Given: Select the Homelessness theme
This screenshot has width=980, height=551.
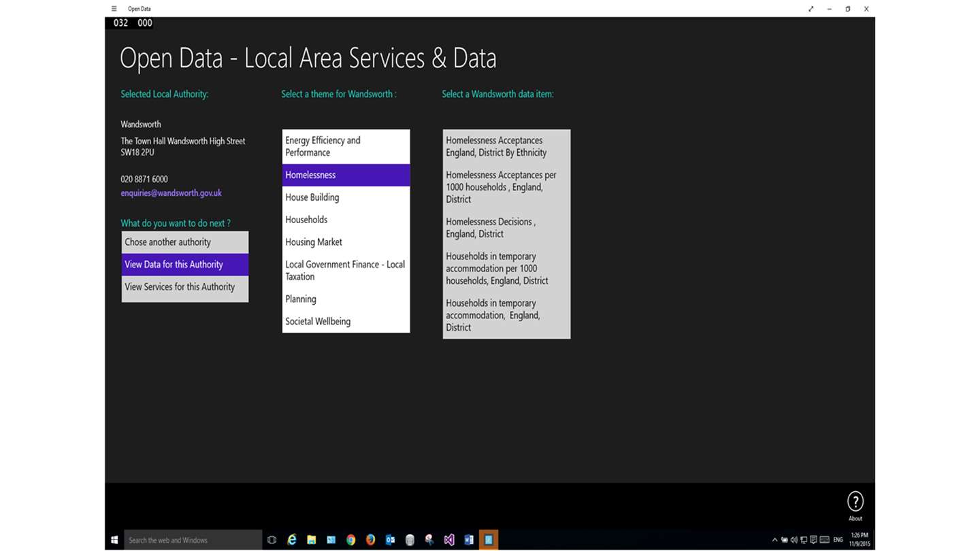Looking at the screenshot, I should coord(346,175).
